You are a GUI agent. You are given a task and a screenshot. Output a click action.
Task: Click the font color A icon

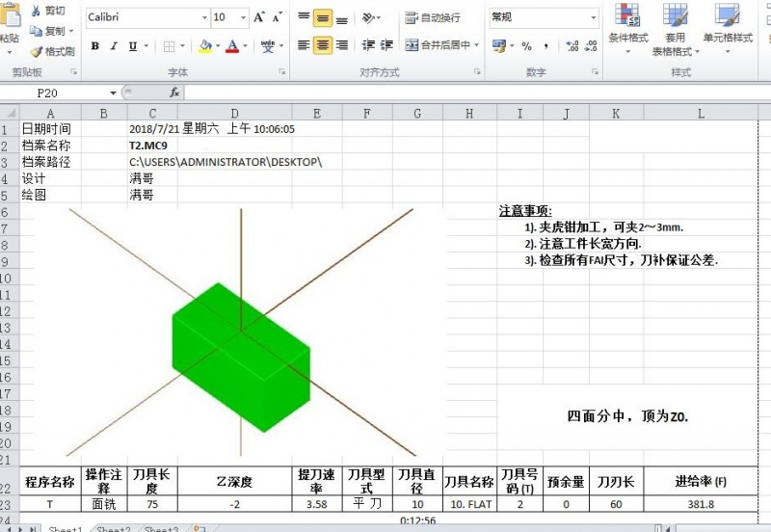click(x=232, y=46)
